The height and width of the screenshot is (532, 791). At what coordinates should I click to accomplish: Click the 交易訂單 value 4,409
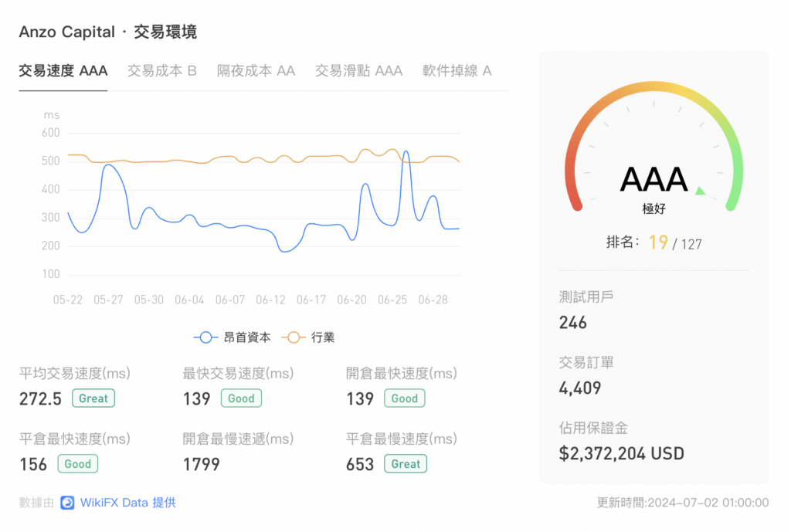tap(580, 388)
